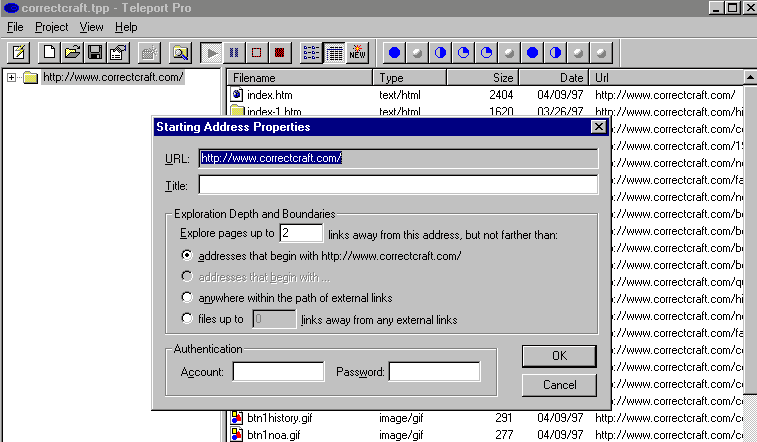Select the btn1history.gif image icon
The height and width of the screenshot is (442, 757).
click(x=237, y=417)
